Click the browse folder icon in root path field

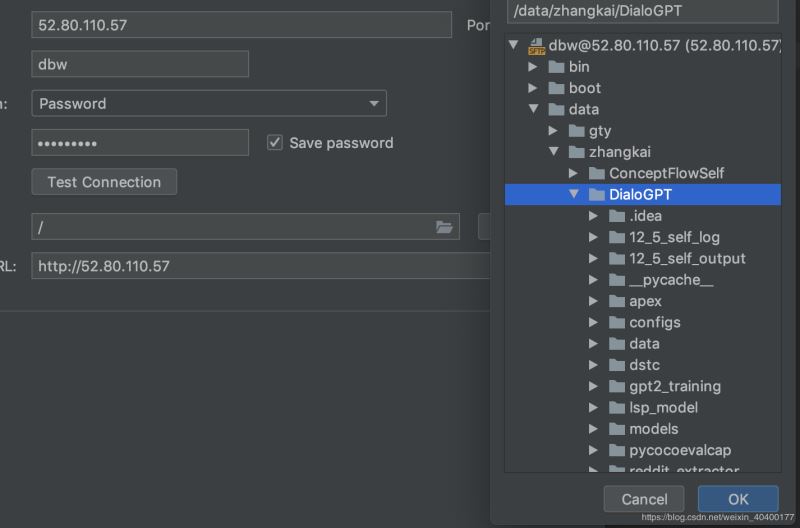pyautogui.click(x=444, y=227)
